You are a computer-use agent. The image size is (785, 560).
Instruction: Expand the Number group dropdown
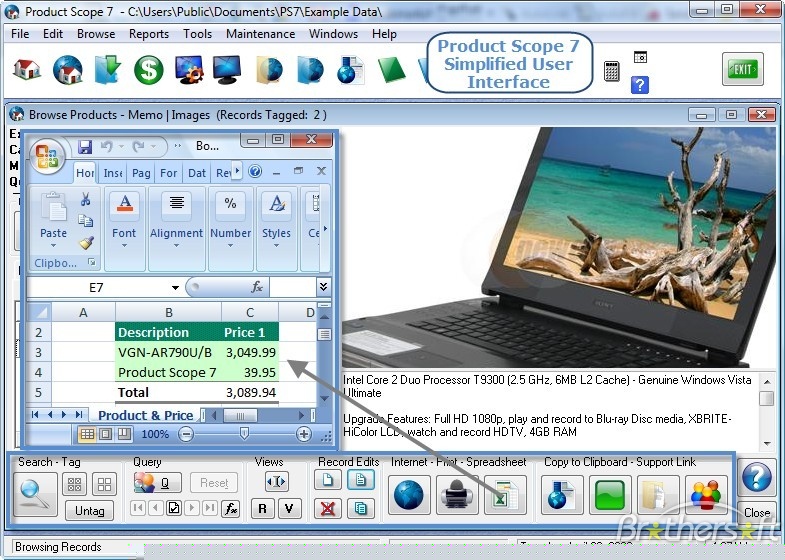coord(230,245)
